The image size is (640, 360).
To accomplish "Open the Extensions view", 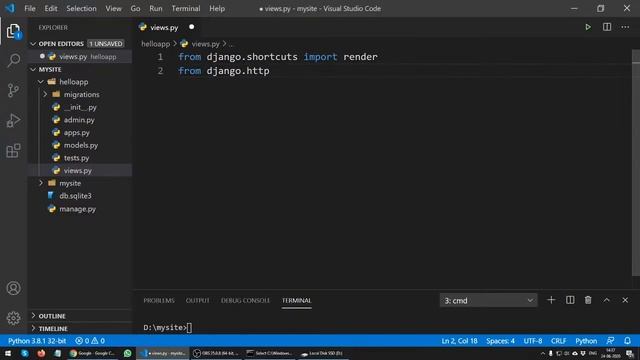I will 13,151.
